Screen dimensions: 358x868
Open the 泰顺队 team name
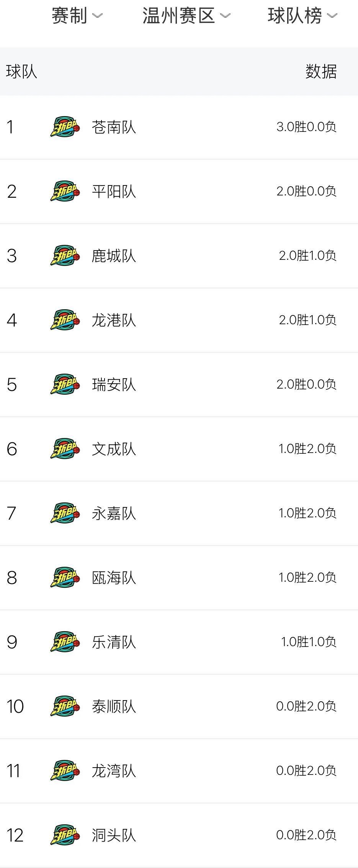pos(114,706)
